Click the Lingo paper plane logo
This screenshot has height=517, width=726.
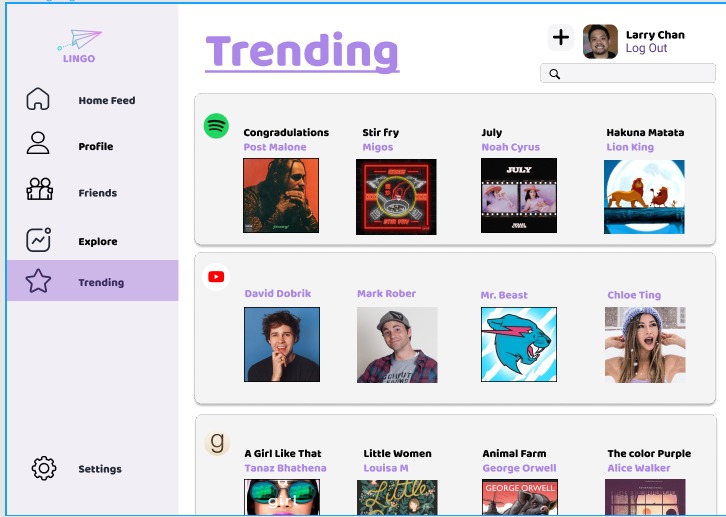coord(80,45)
